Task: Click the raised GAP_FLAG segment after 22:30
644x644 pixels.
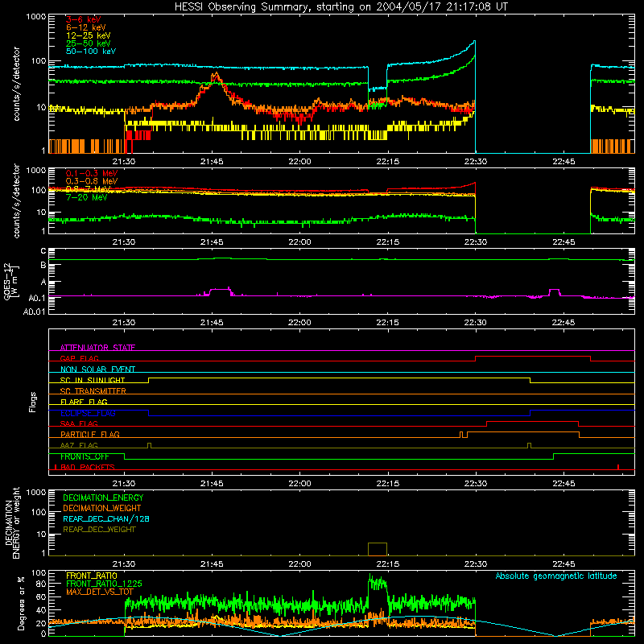Action: [533, 357]
